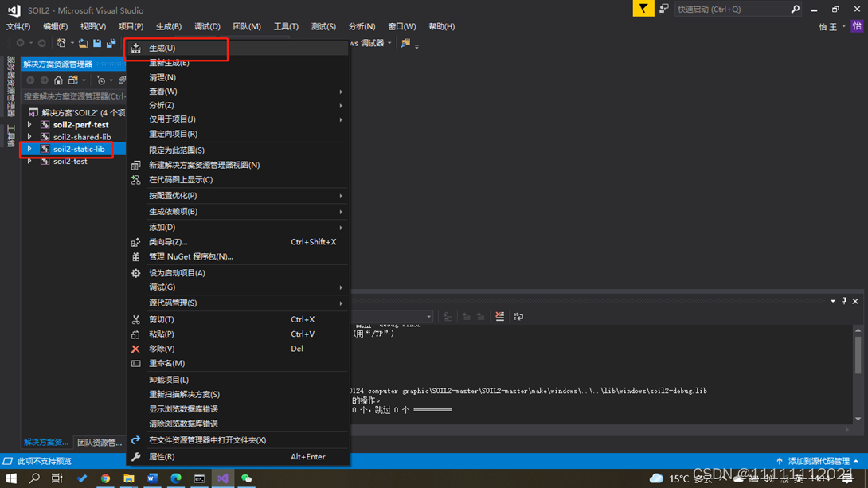Click the pending changes clock icon in Solution Explorer

point(101,80)
